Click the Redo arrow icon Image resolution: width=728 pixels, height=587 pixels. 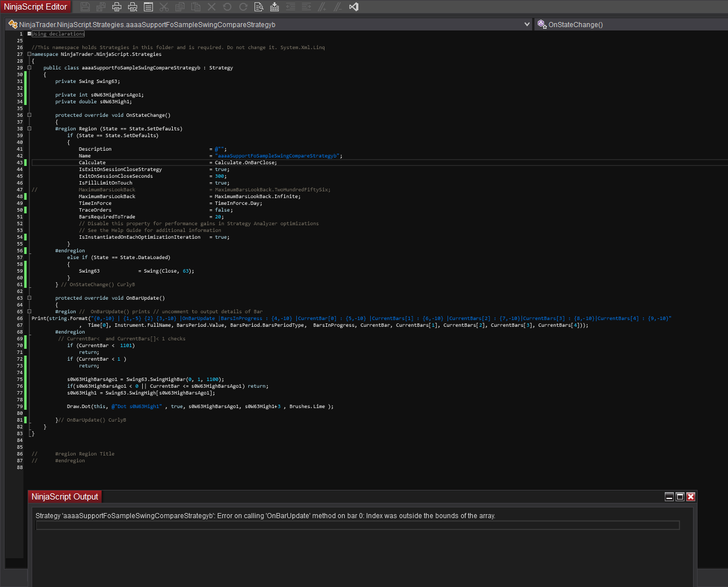point(243,7)
